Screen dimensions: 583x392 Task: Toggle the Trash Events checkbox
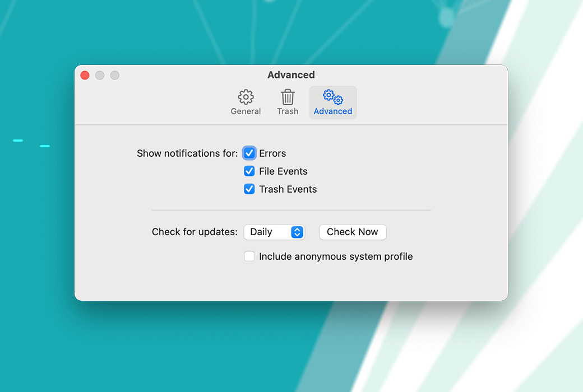tap(249, 189)
